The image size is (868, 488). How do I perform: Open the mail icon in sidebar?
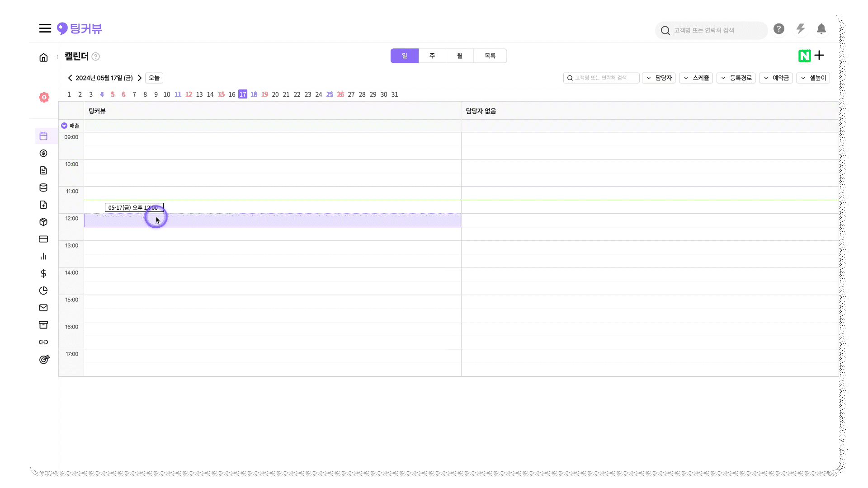click(x=43, y=308)
